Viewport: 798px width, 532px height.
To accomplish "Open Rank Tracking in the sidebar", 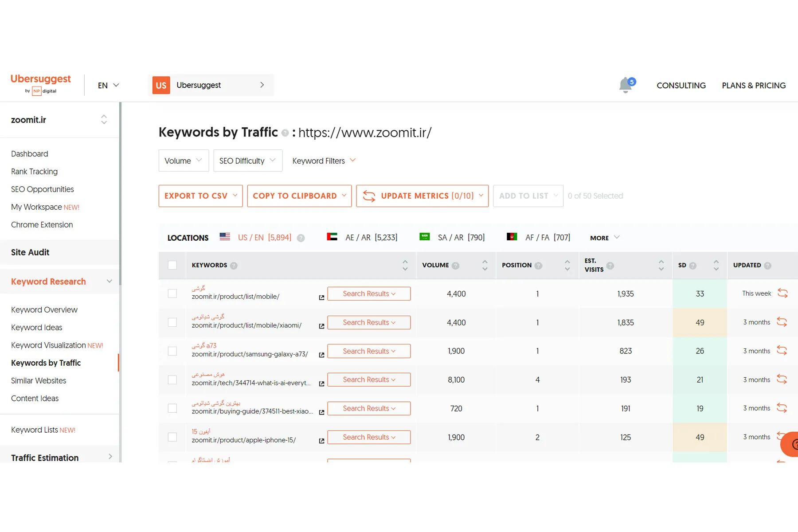I will [34, 172].
